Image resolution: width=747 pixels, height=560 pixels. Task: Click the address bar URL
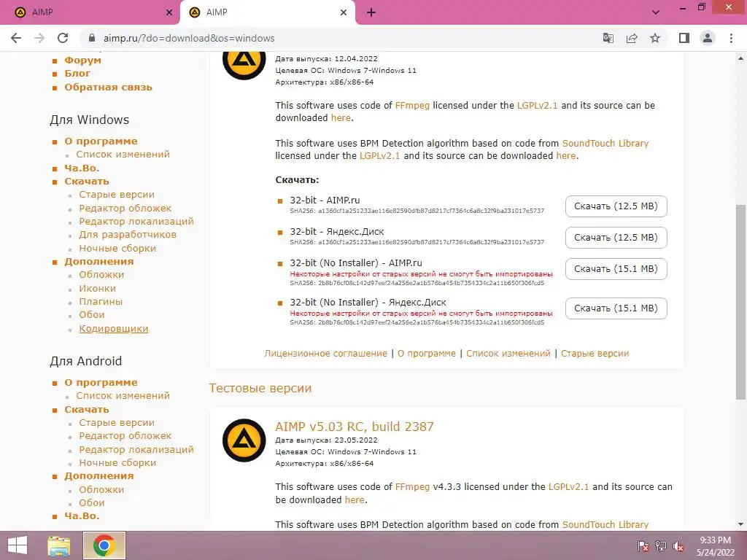189,38
